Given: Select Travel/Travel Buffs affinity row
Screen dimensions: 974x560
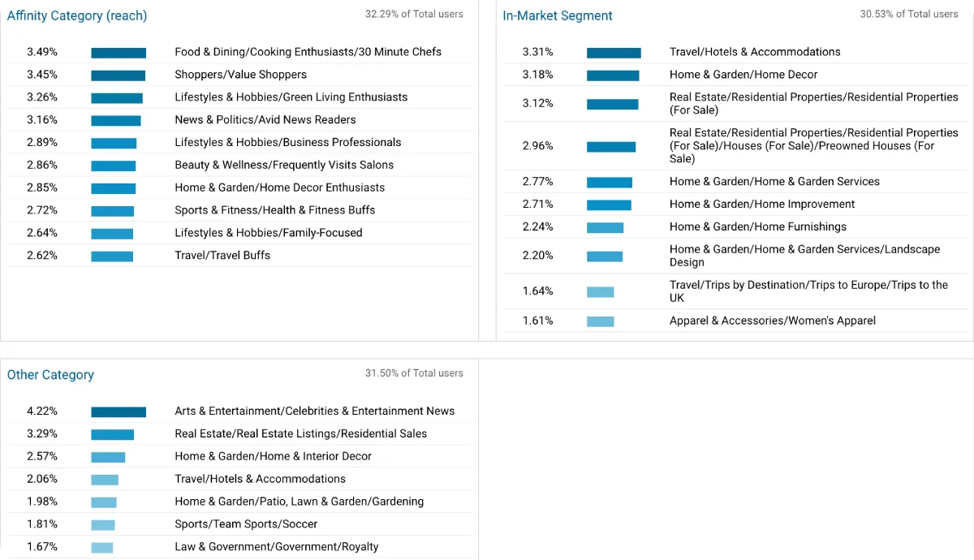Looking at the screenshot, I should click(x=239, y=256).
